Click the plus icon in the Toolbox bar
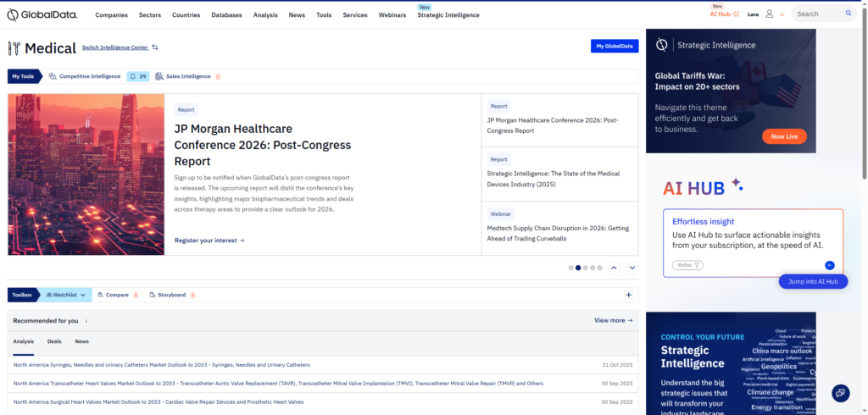Image resolution: width=868 pixels, height=415 pixels. [628, 295]
